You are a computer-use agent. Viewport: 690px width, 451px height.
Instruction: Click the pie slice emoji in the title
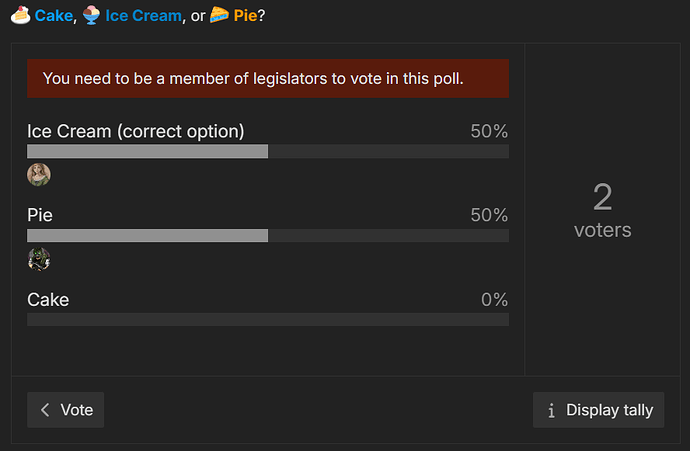pos(220,15)
